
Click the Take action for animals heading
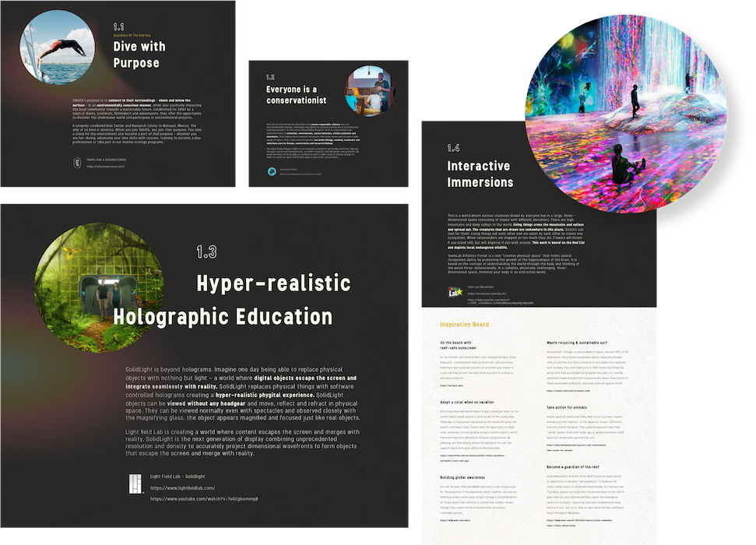tap(567, 407)
